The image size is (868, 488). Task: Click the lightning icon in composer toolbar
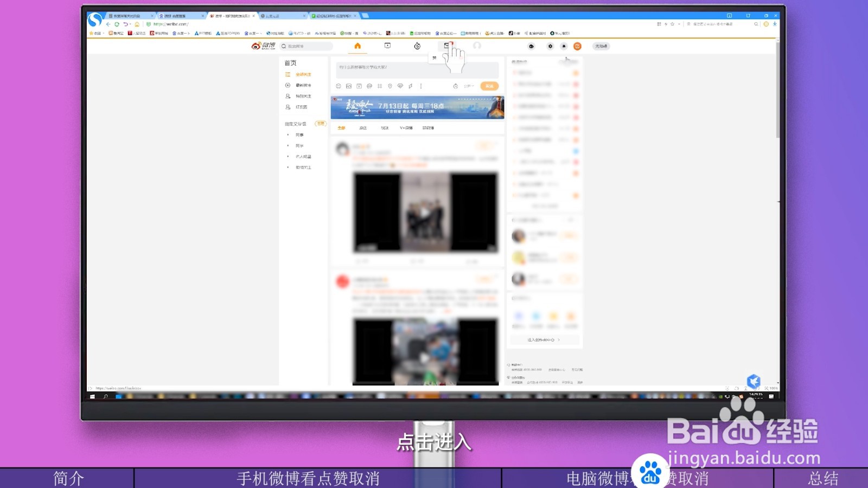411,86
